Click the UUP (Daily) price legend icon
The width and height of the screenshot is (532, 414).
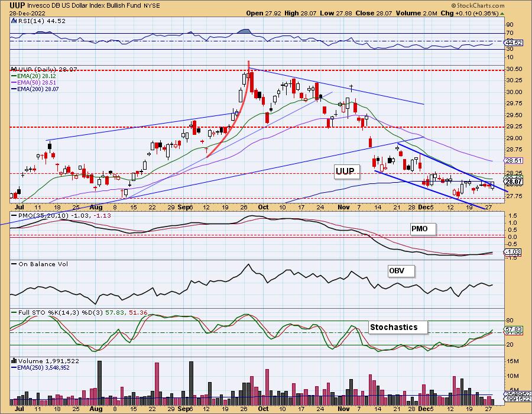point(14,69)
